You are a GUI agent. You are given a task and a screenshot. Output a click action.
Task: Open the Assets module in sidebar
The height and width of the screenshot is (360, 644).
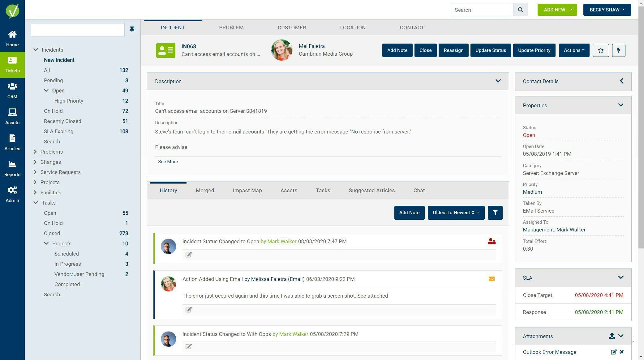(x=12, y=116)
